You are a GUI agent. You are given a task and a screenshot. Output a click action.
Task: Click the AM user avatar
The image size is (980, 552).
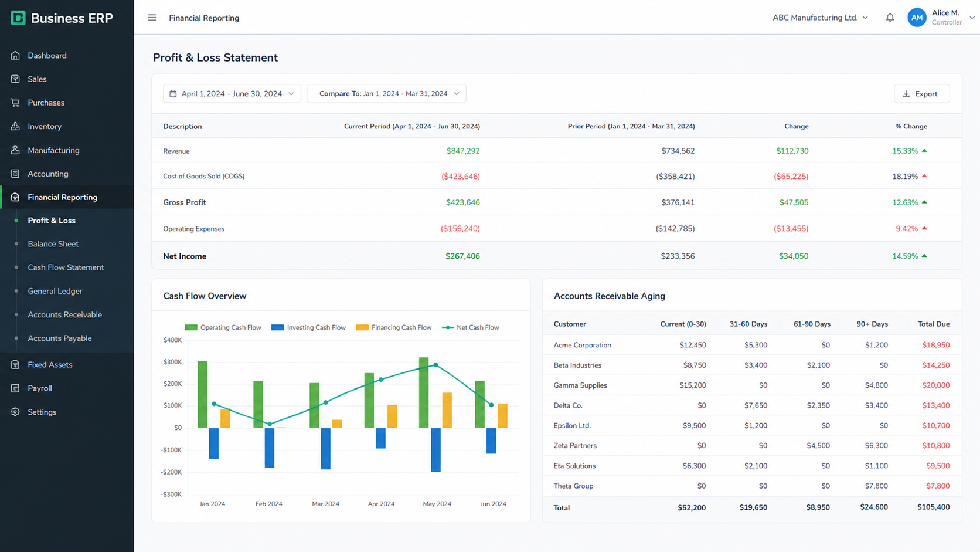click(x=917, y=18)
